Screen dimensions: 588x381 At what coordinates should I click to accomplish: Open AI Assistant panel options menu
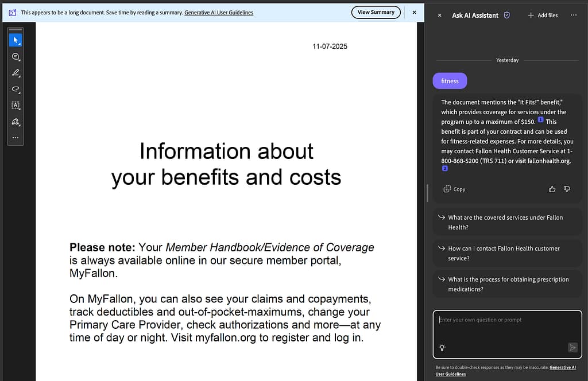[574, 15]
